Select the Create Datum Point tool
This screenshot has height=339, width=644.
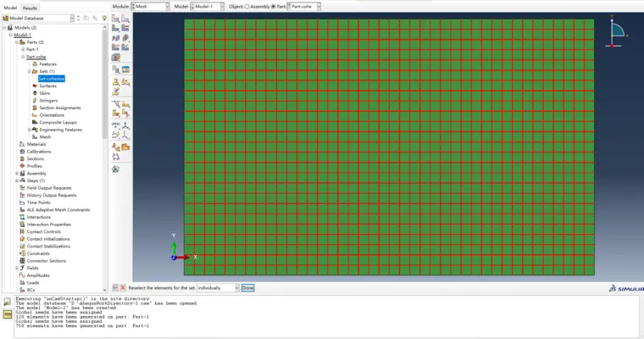click(x=115, y=125)
